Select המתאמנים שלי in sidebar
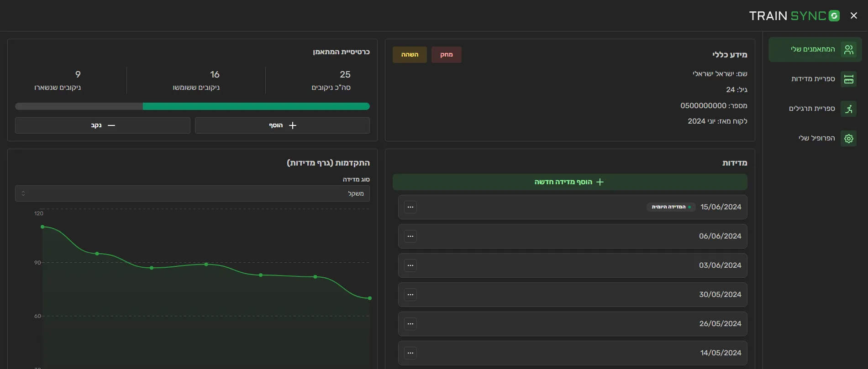The height and width of the screenshot is (369, 868). click(815, 49)
